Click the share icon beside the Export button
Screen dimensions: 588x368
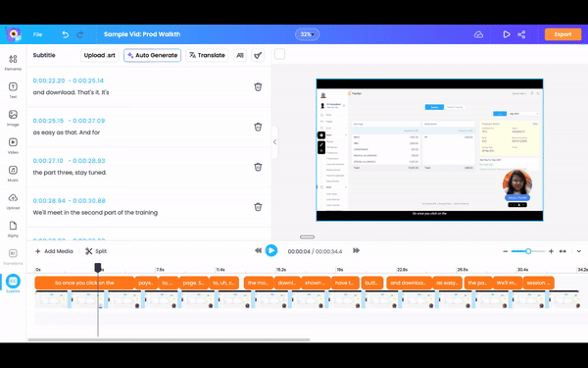pyautogui.click(x=521, y=34)
